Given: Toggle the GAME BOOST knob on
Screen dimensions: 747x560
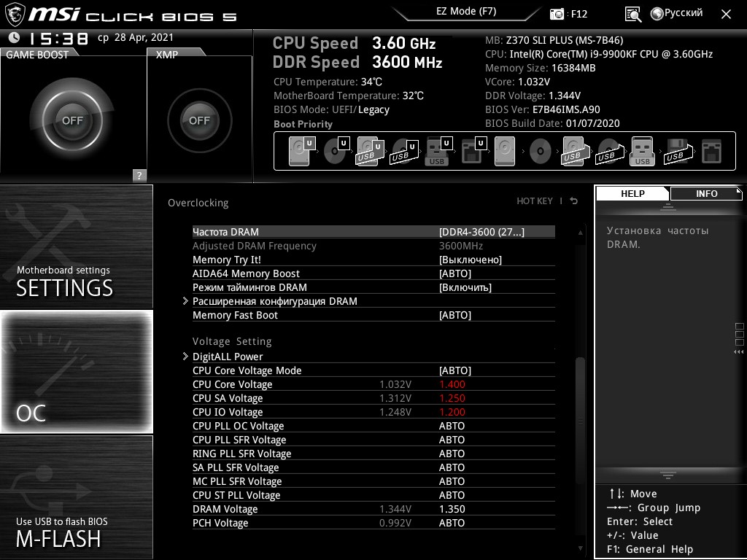Looking at the screenshot, I should tap(72, 120).
